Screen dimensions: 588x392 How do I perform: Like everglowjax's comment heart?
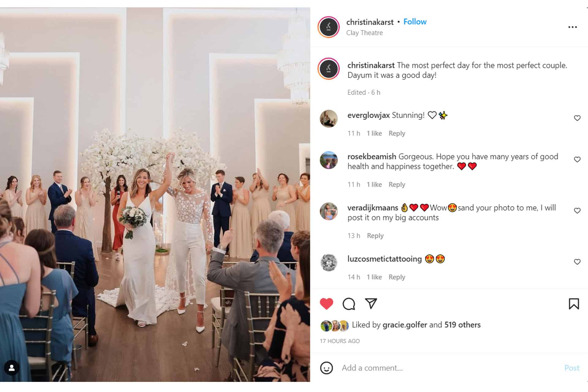577,118
